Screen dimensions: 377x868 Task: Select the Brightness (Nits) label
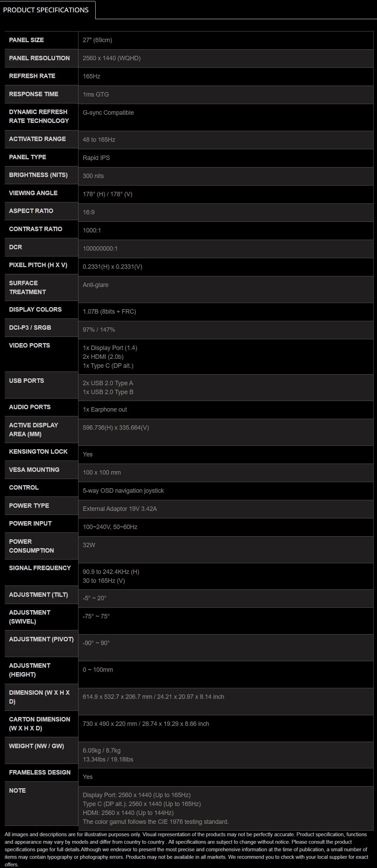(x=38, y=175)
